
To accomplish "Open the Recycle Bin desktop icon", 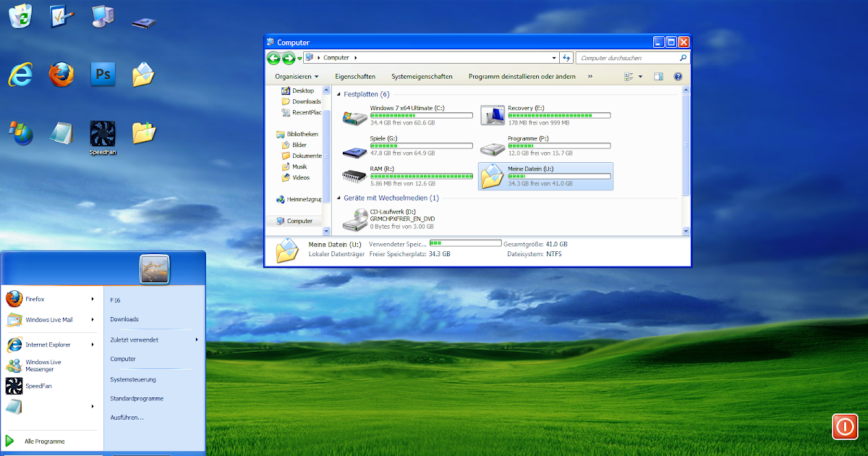I will point(20,16).
